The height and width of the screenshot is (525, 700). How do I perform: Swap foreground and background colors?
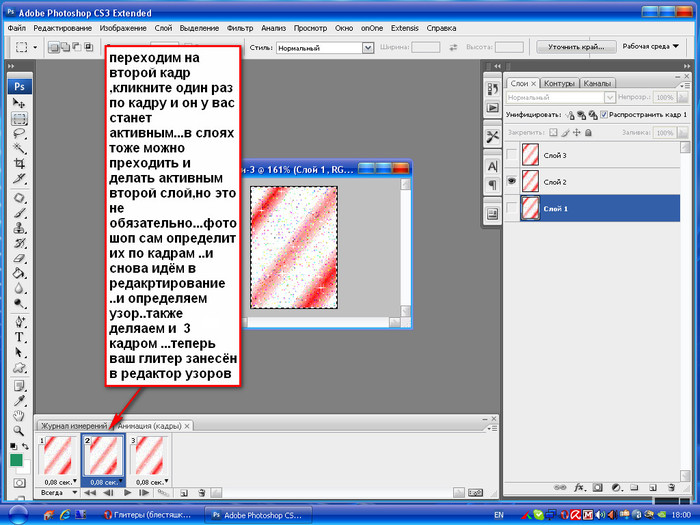(x=25, y=446)
